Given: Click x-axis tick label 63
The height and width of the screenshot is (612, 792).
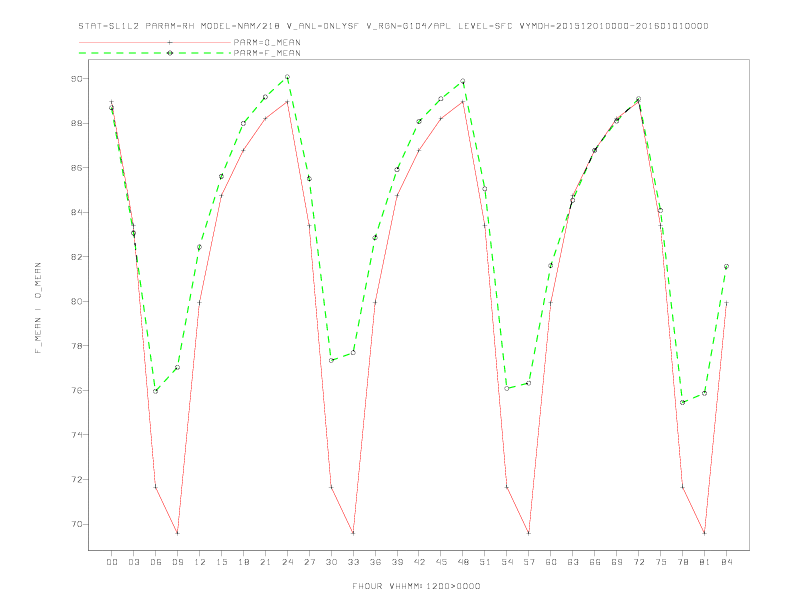Looking at the screenshot, I should coord(573,562).
